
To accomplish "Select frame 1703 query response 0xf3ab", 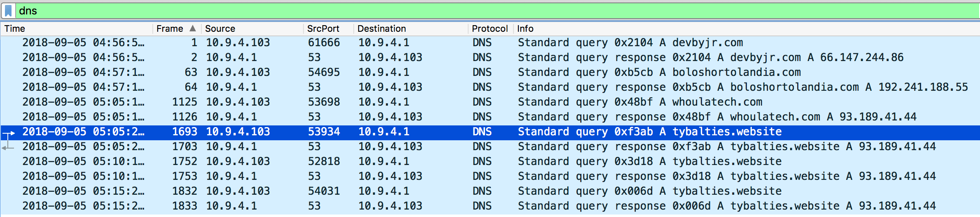I will tap(490, 146).
